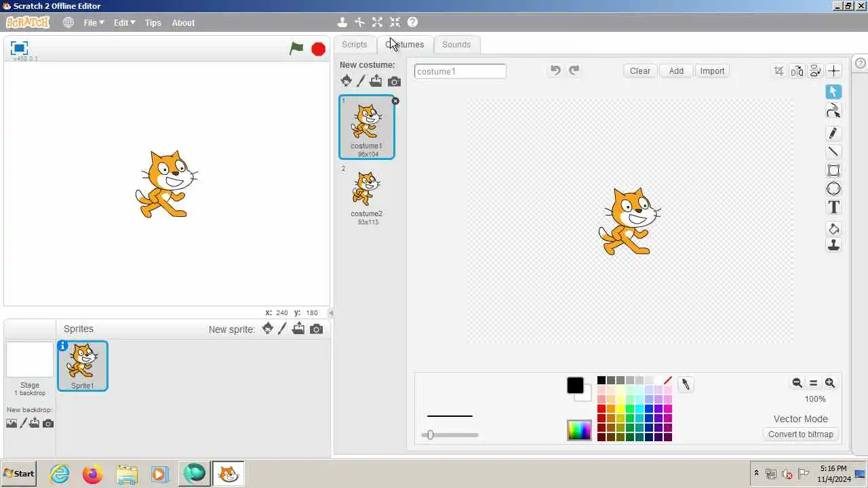Click the About menu item
The image size is (868, 488).
pyautogui.click(x=183, y=22)
